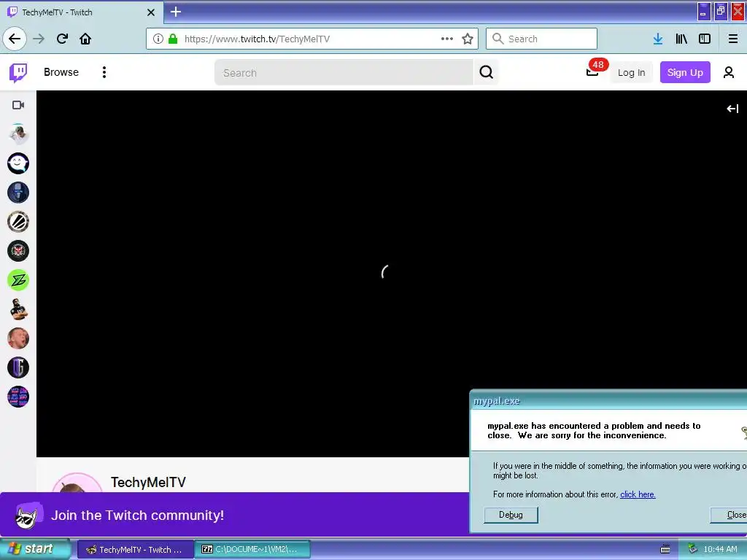The width and height of the screenshot is (747, 560).
Task: Click the TechyMelTV channel name
Action: click(x=148, y=483)
